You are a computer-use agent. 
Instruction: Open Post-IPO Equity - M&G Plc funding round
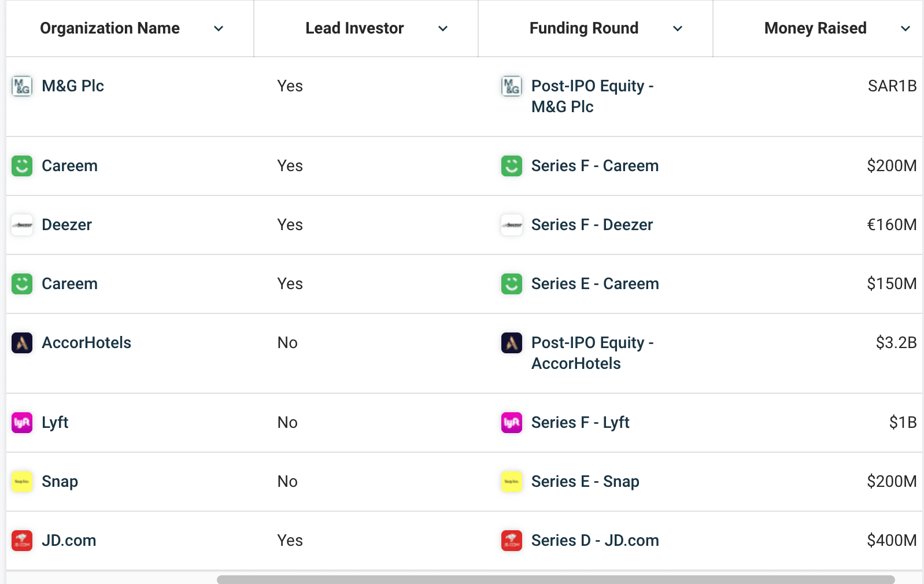pyautogui.click(x=592, y=97)
